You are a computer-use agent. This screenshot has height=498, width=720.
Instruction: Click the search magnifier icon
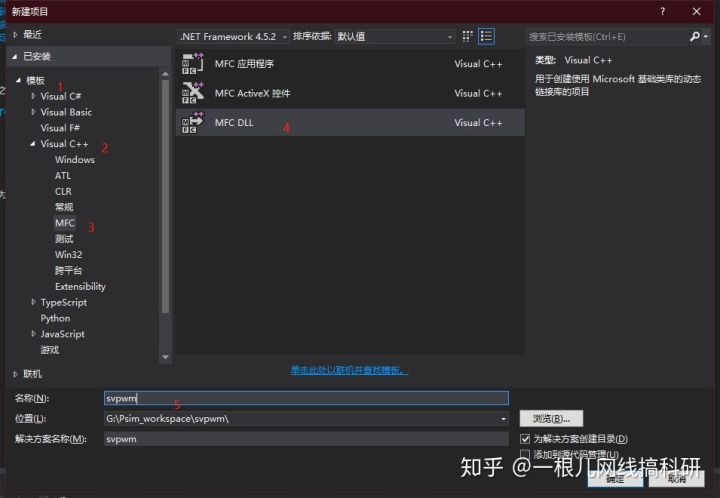coord(694,37)
